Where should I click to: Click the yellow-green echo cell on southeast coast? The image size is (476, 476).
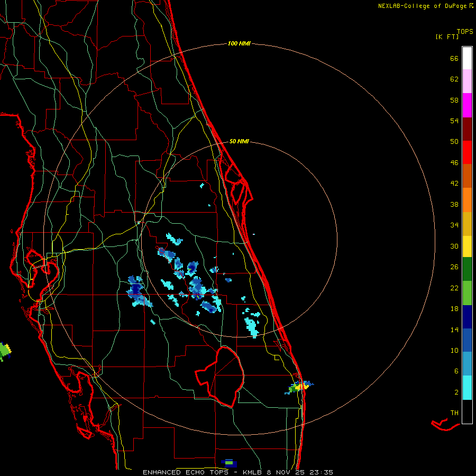pyautogui.click(x=299, y=387)
